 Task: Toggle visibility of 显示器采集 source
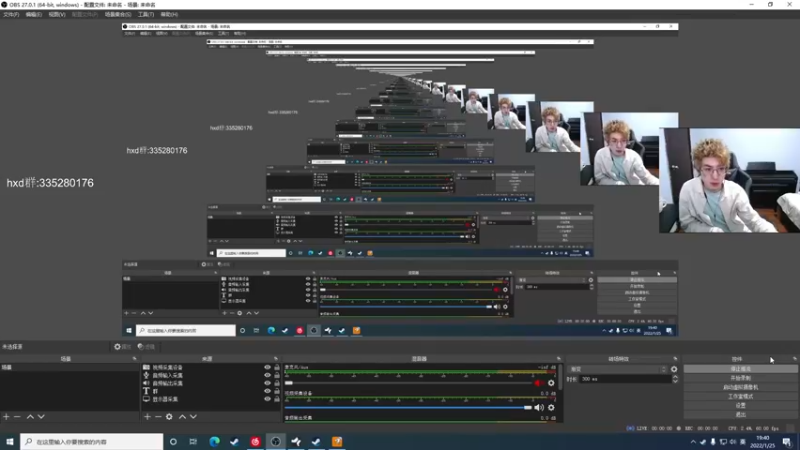[267, 399]
